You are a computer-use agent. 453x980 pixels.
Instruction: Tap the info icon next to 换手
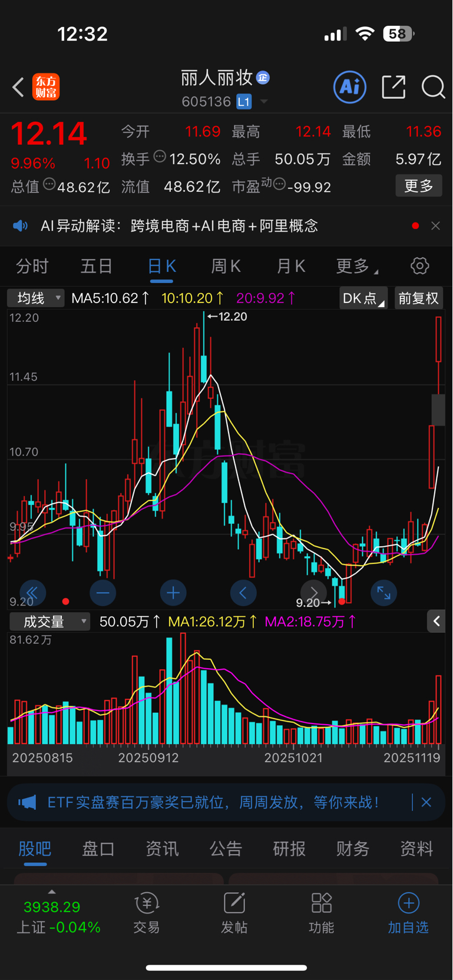160,157
